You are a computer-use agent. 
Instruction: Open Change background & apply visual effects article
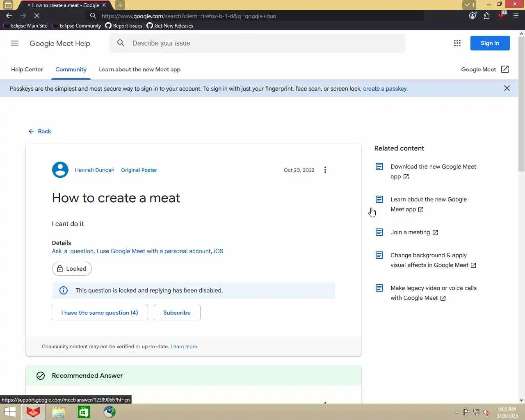pyautogui.click(x=433, y=260)
